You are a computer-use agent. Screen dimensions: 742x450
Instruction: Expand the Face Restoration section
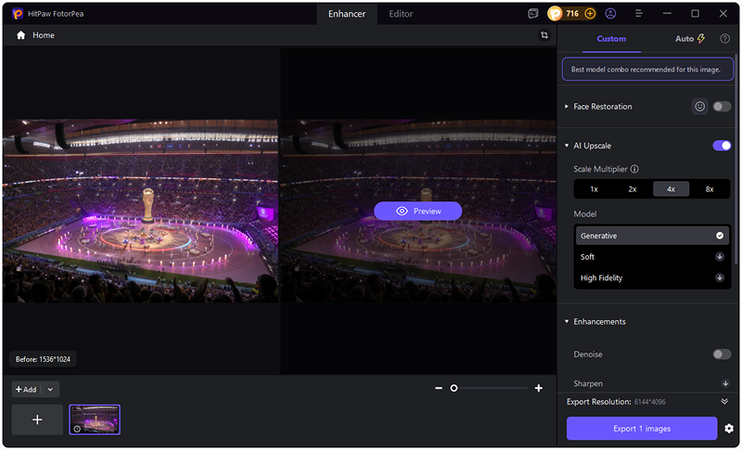coord(566,106)
